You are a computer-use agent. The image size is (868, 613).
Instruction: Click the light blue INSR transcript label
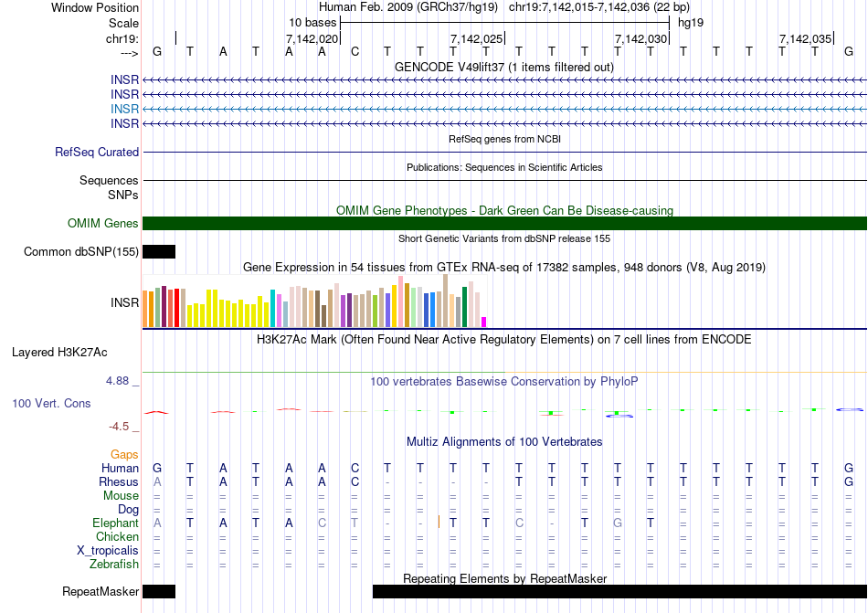pos(124,109)
